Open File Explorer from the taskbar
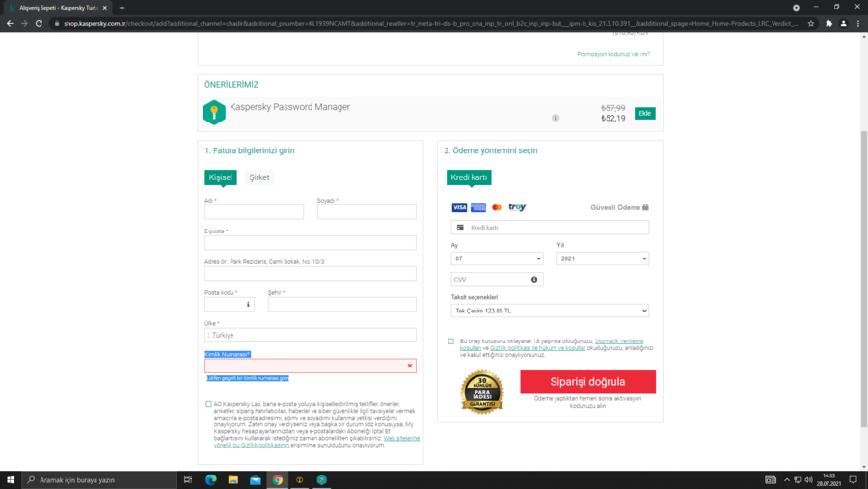Image resolution: width=868 pixels, height=489 pixels. click(233, 479)
